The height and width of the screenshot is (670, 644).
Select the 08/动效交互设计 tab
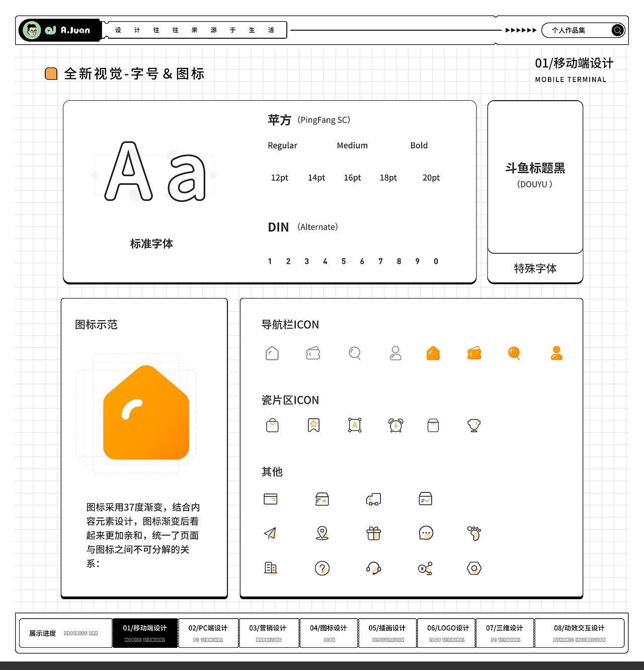pos(580,633)
